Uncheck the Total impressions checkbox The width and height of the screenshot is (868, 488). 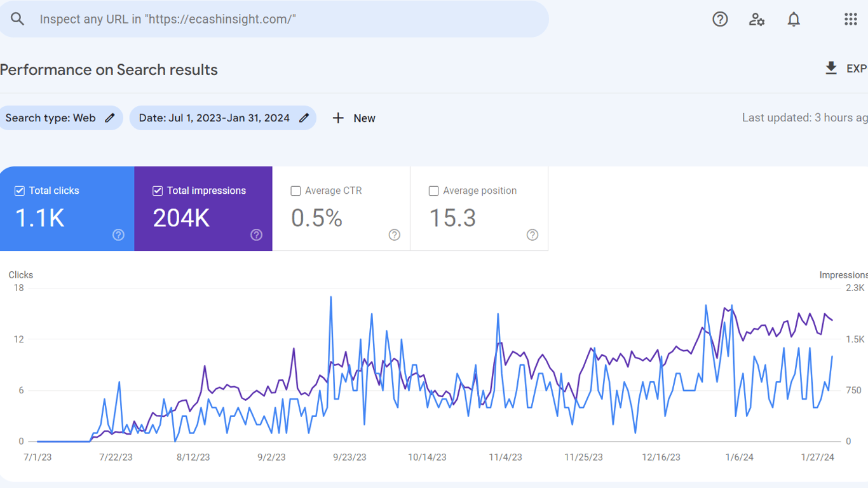tap(158, 191)
